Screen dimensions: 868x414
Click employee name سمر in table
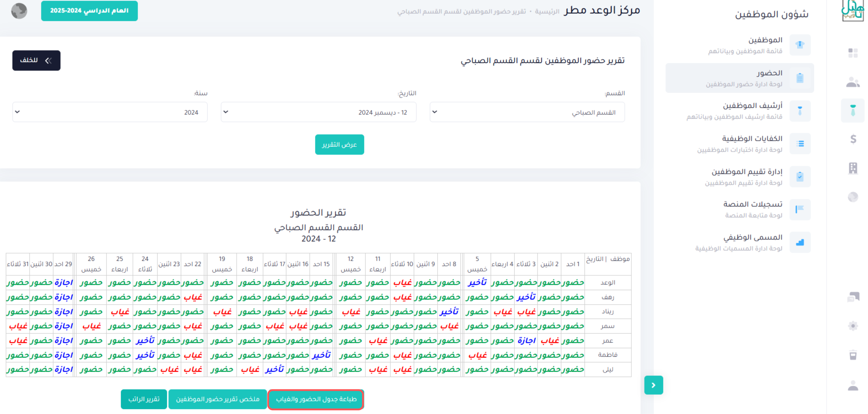[x=608, y=326]
